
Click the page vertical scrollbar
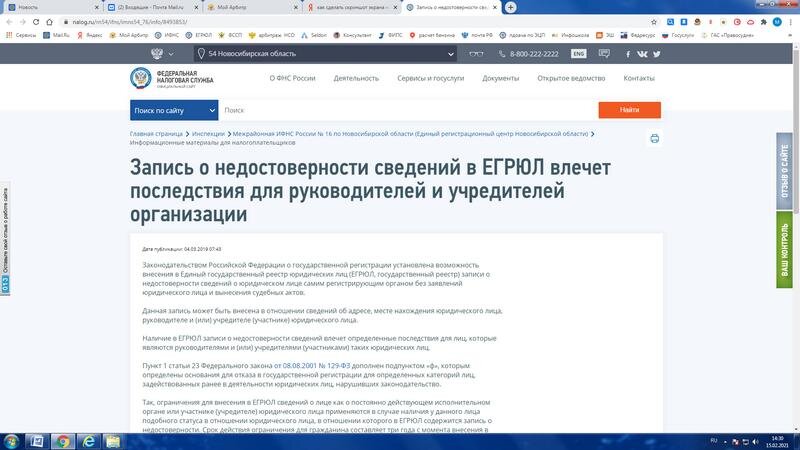[796, 130]
